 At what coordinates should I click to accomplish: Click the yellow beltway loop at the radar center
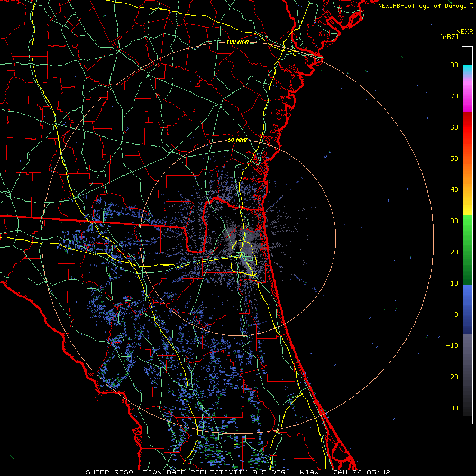pos(244,258)
